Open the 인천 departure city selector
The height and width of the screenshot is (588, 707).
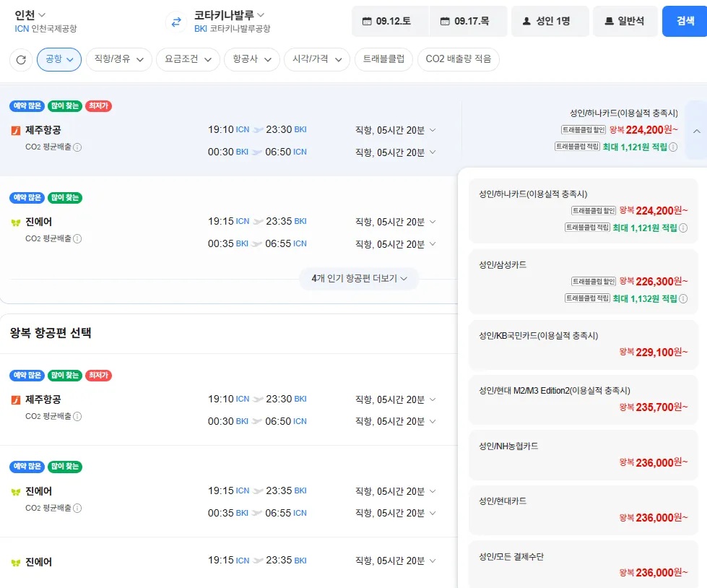click(30, 15)
